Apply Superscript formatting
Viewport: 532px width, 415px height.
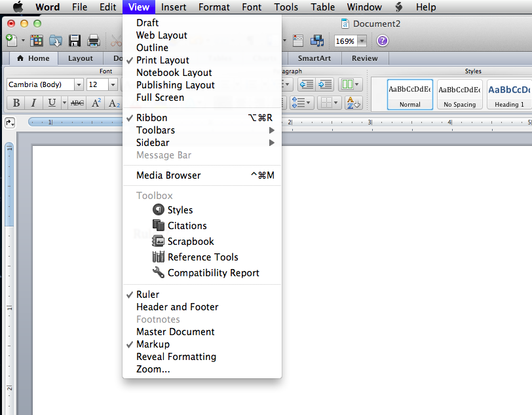tap(96, 103)
